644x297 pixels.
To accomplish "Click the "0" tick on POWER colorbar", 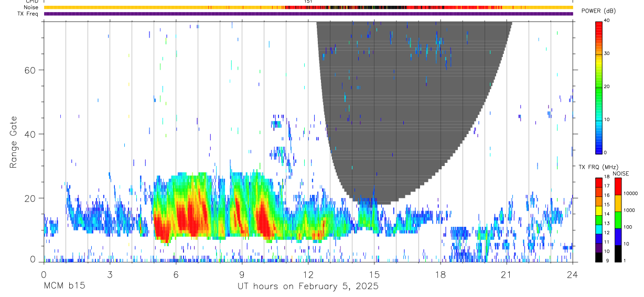I will (605, 152).
